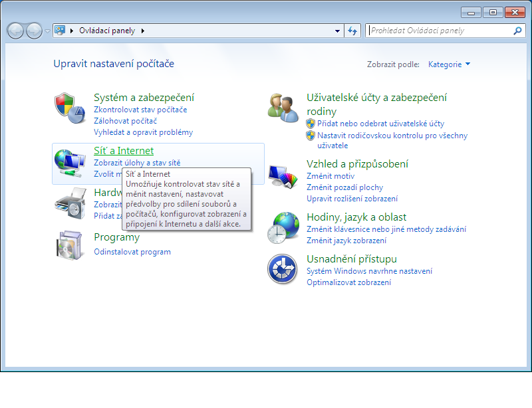This screenshot has height=408, width=532.
Task: Open Upravit rozlišení zobrazení
Action: [352, 199]
